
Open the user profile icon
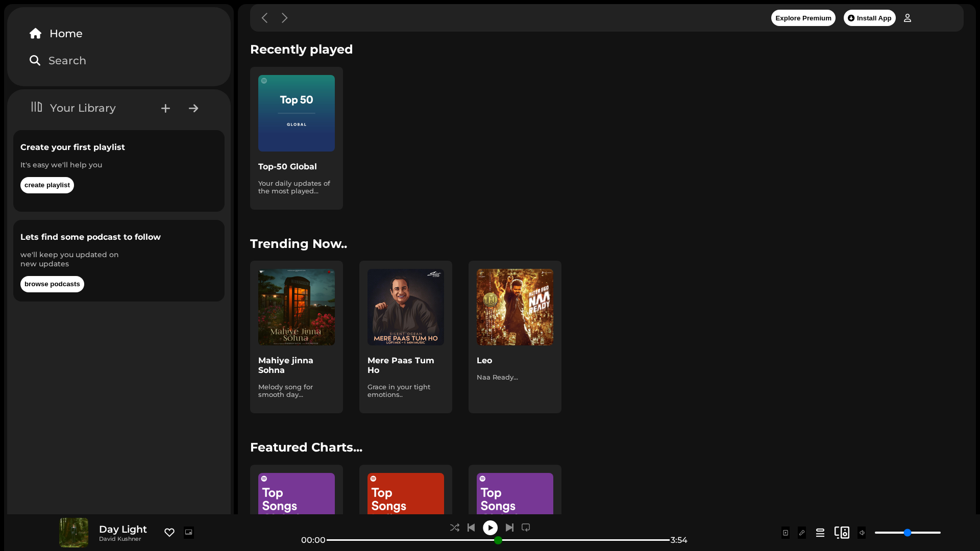pyautogui.click(x=908, y=18)
